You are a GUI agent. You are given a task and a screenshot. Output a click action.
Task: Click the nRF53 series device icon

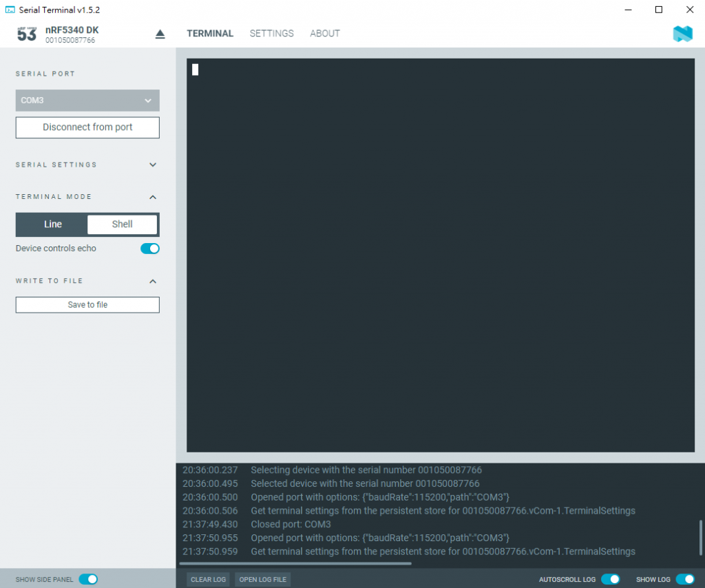pos(27,34)
